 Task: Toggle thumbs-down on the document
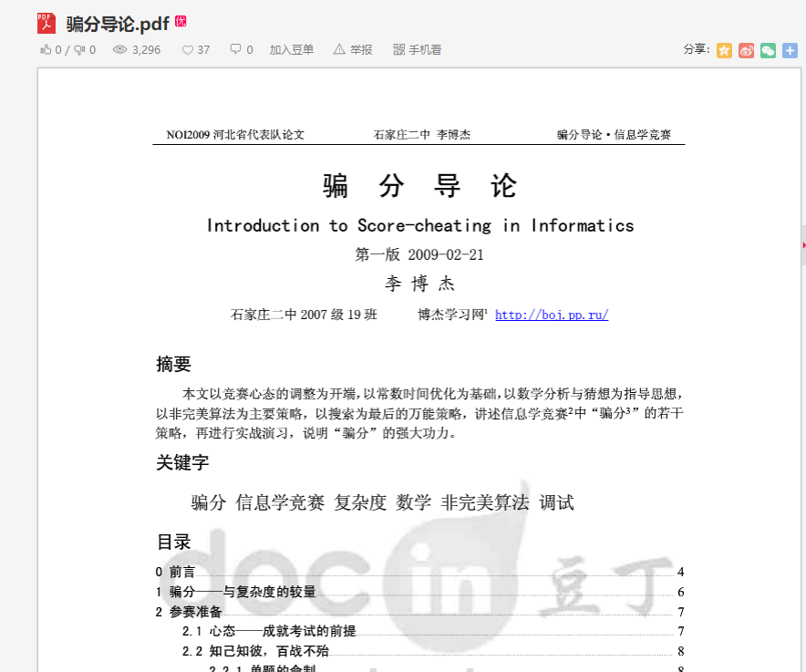(x=80, y=49)
